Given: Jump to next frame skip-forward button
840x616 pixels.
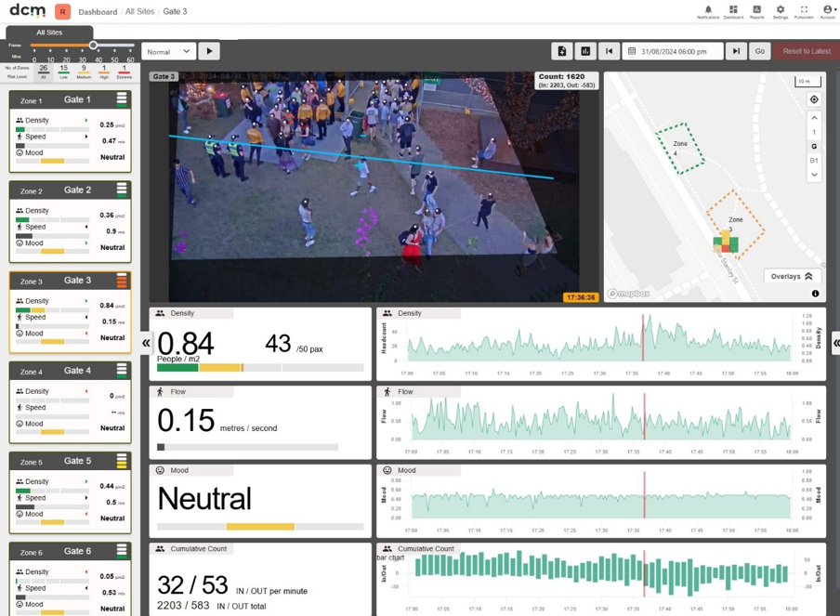Looking at the screenshot, I should 736,51.
